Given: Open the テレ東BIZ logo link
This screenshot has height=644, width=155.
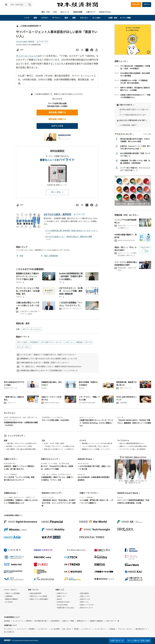Looking at the screenshot, I should point(41,564).
